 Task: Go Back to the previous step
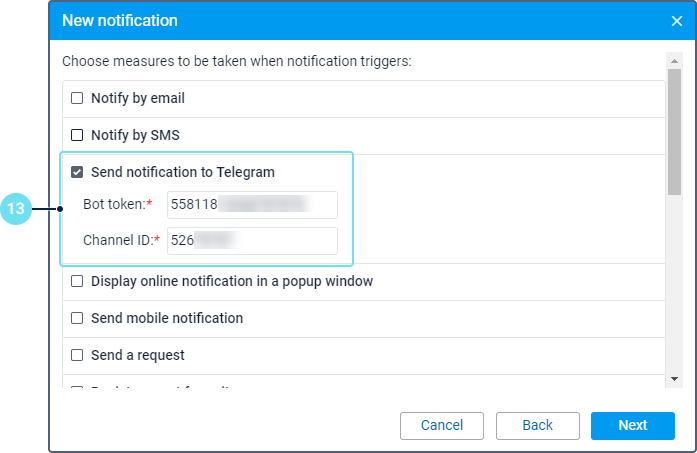click(537, 425)
